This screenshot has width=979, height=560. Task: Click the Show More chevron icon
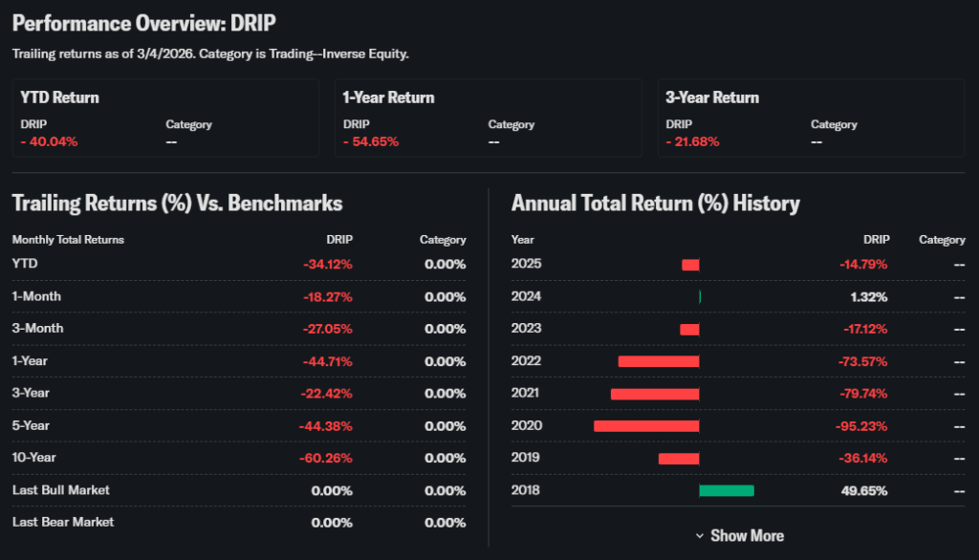tap(700, 536)
